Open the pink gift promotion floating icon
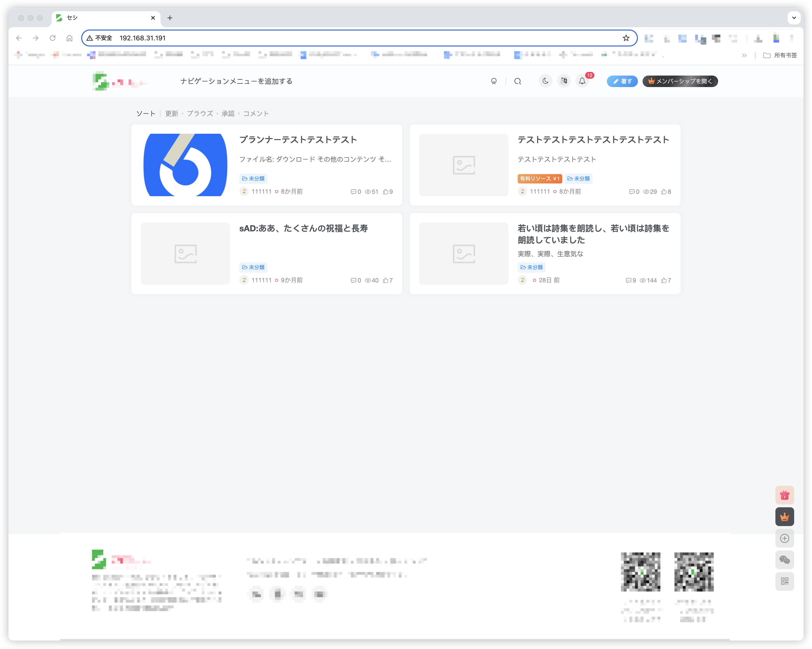812x649 pixels. 785,495
